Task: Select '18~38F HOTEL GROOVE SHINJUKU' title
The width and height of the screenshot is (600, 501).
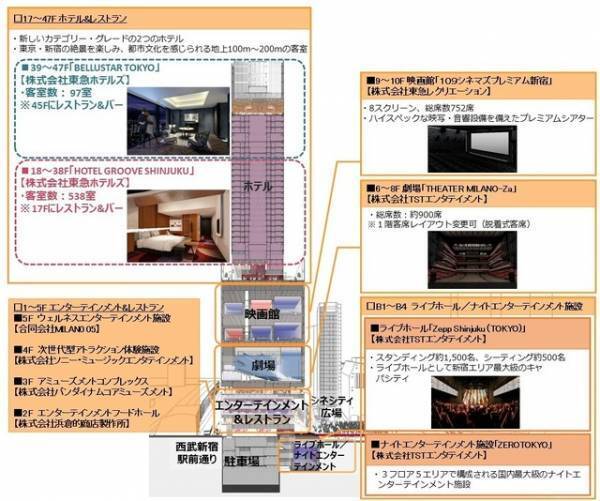Action: pos(108,171)
